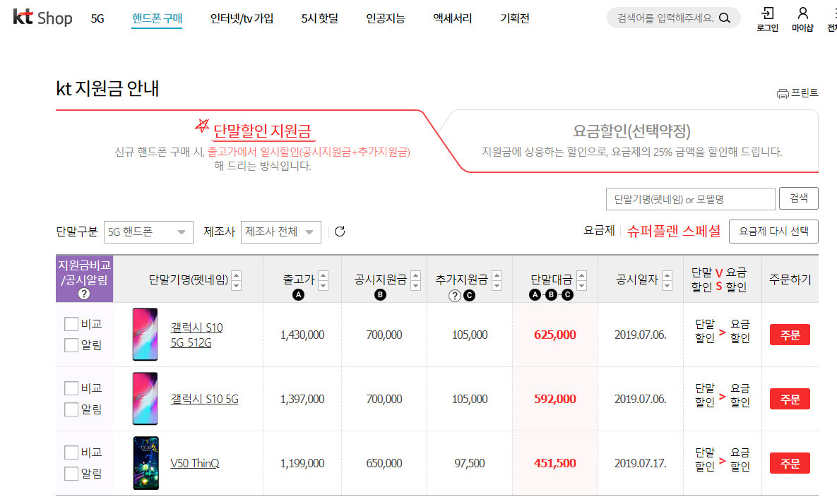This screenshot has height=504, width=837.
Task: Open the 인터넷/tv 가입 menu
Action: [x=242, y=18]
